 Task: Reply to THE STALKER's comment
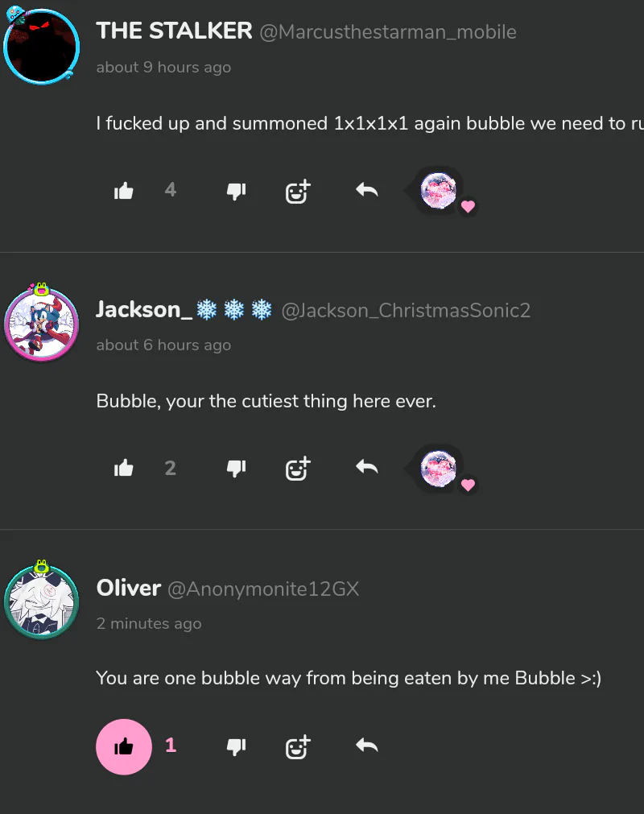tap(367, 191)
